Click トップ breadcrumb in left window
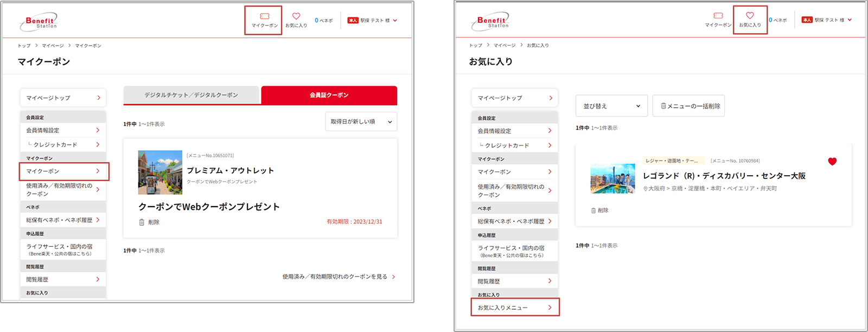This screenshot has width=868, height=332. [24, 46]
